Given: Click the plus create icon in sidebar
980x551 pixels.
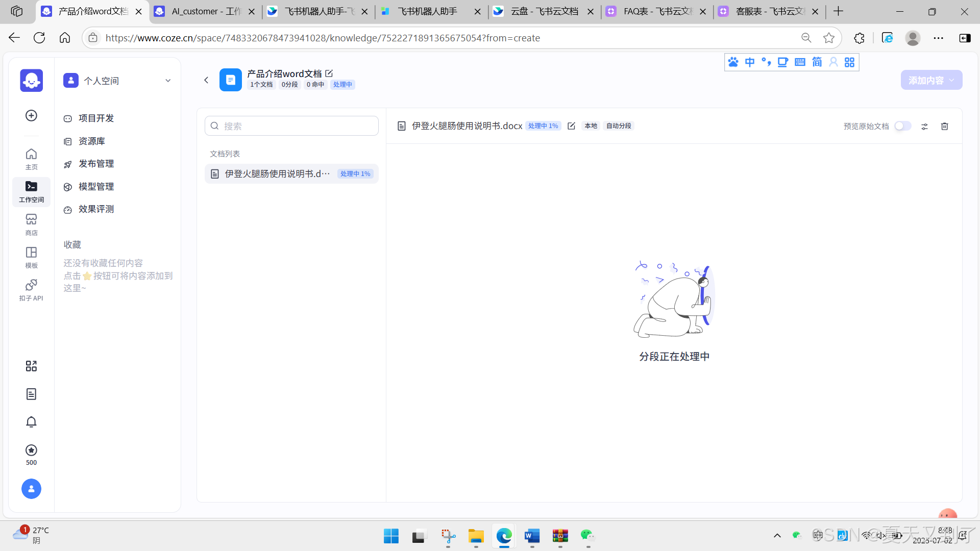Looking at the screenshot, I should tap(31, 116).
